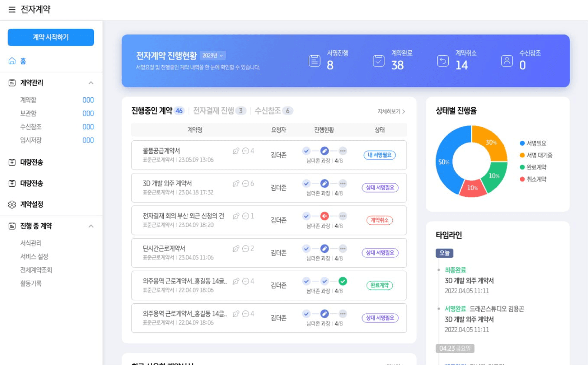Open the hamburger menu icon

point(12,10)
